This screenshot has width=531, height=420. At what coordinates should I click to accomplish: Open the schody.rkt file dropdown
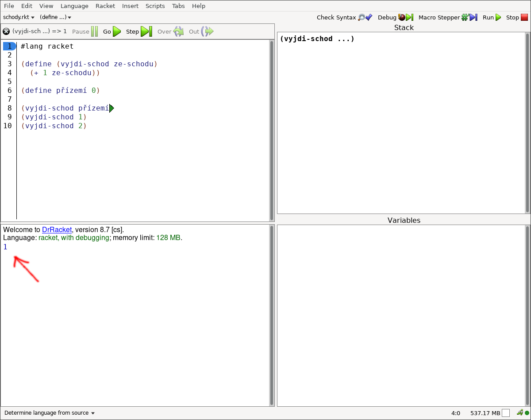pos(19,18)
